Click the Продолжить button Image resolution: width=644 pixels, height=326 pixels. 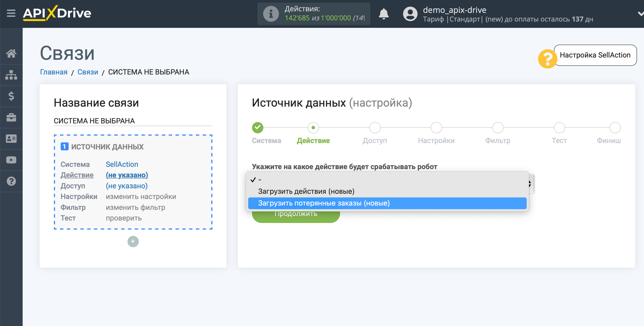[x=296, y=216]
